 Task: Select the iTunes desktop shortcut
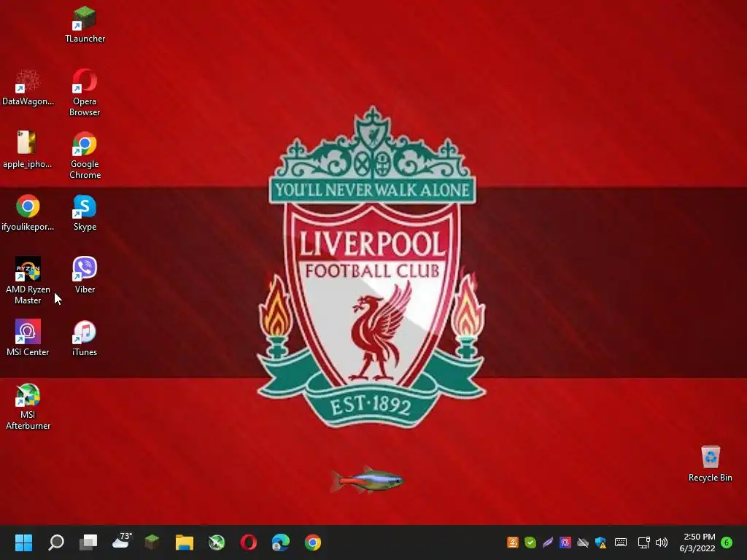(85, 338)
